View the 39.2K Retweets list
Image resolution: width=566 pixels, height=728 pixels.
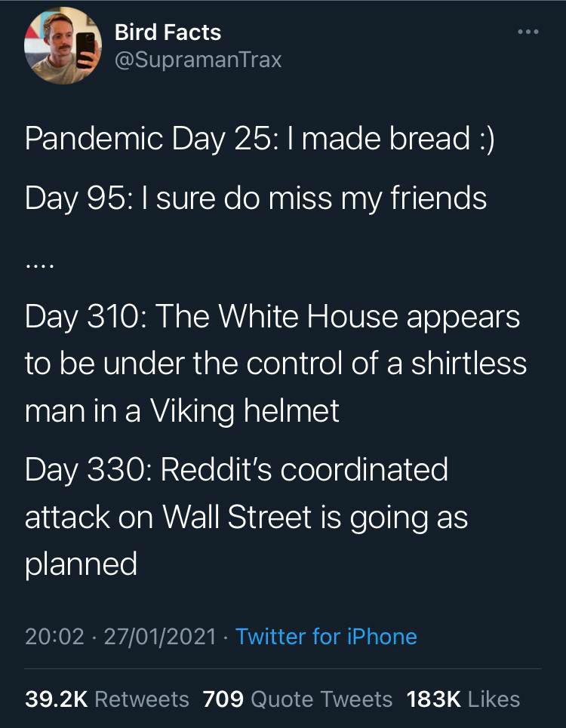[107, 699]
